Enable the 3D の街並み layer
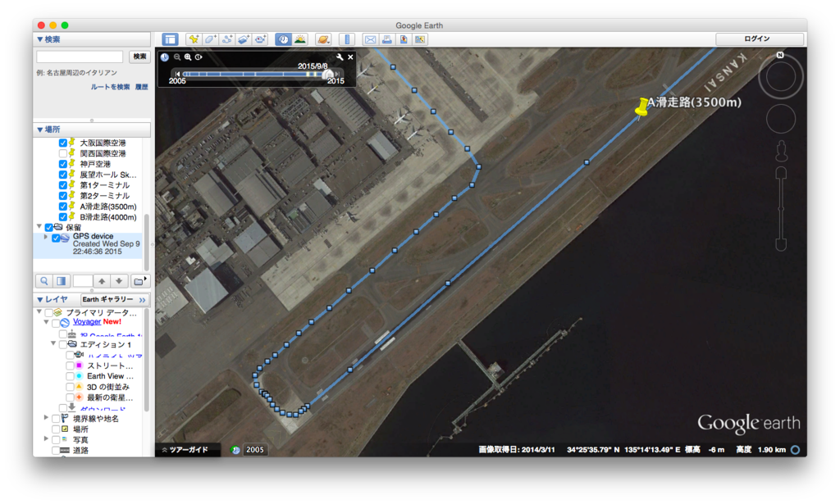 pyautogui.click(x=70, y=386)
